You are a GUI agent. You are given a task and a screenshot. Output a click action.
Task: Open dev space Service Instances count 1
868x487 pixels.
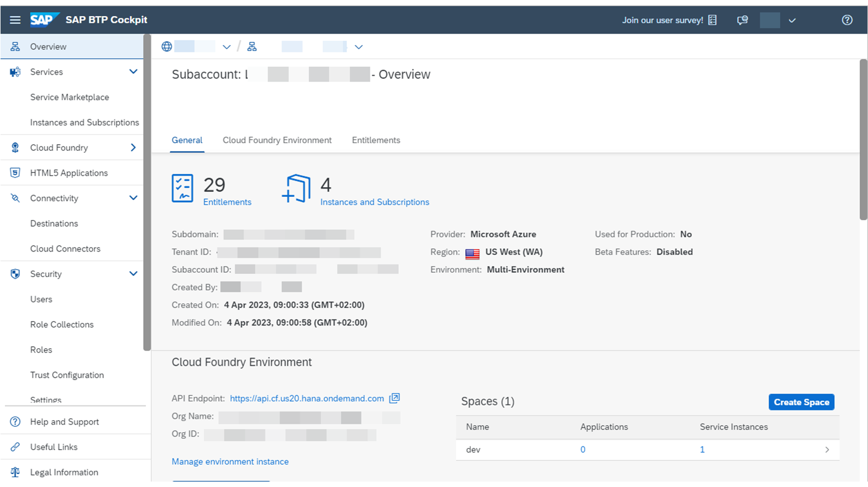click(x=702, y=450)
